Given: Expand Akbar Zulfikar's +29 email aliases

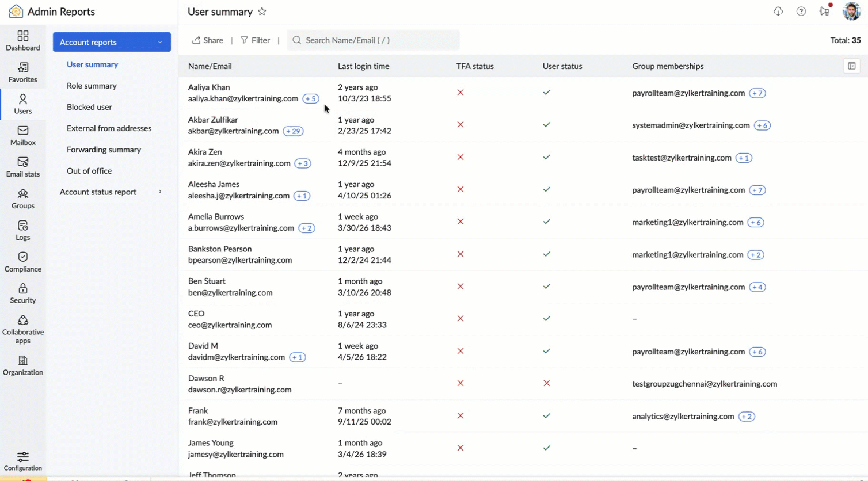Looking at the screenshot, I should tap(293, 131).
